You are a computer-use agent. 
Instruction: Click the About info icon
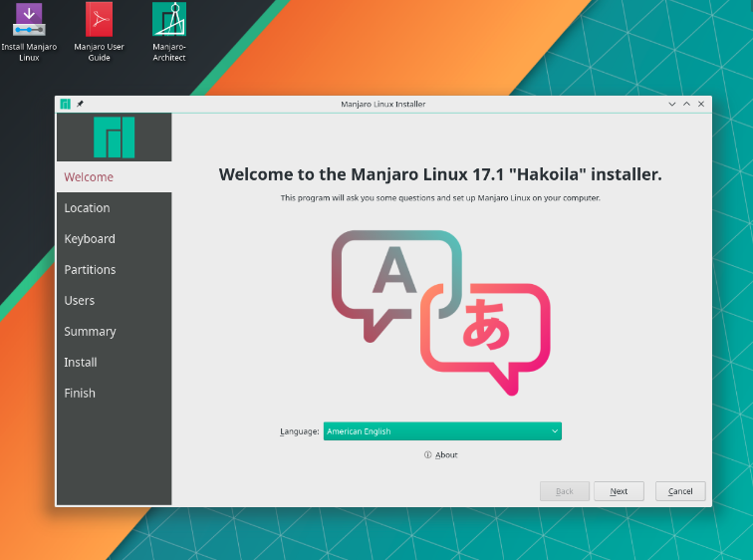tap(427, 454)
